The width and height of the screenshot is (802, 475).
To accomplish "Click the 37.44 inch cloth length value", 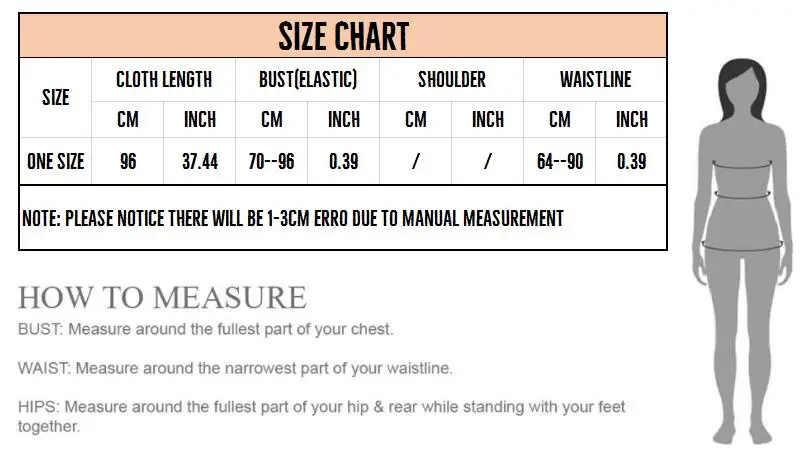I will click(200, 162).
